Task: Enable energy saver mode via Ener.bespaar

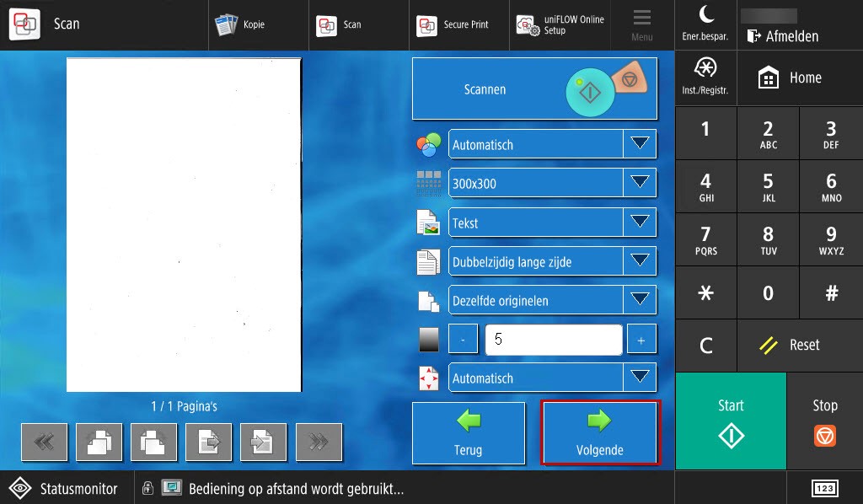Action: click(705, 24)
